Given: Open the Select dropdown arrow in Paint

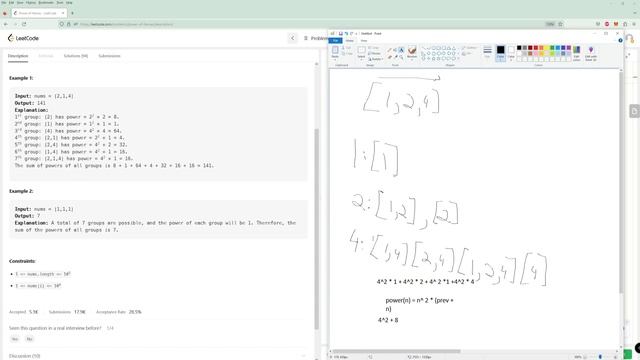Looking at the screenshot, I should point(361,60).
